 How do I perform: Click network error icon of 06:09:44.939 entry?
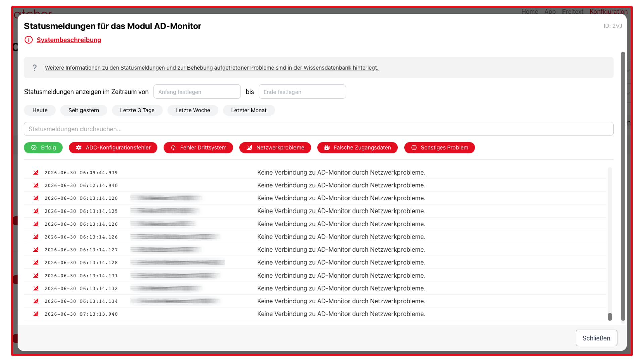tap(36, 172)
